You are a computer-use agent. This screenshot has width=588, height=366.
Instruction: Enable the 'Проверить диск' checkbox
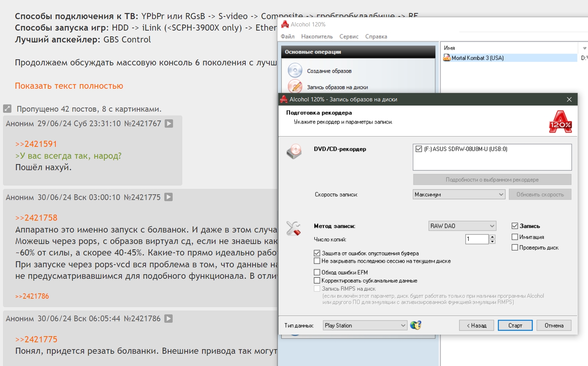point(515,247)
